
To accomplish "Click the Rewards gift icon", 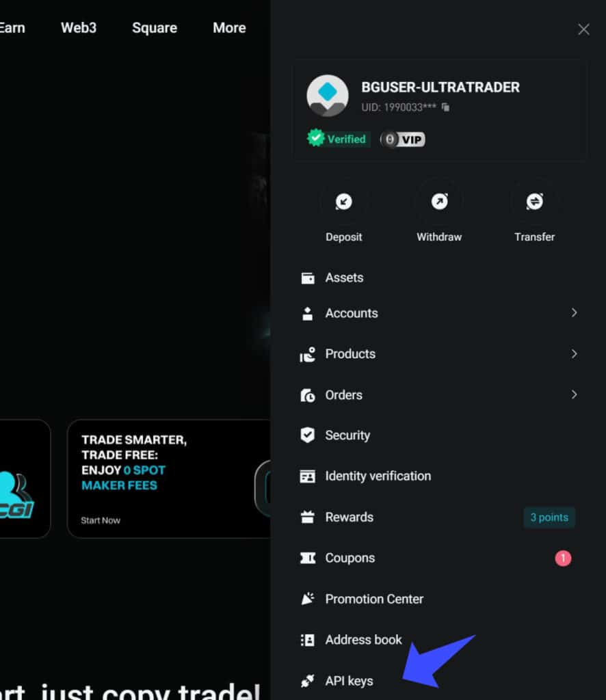I will tap(307, 517).
